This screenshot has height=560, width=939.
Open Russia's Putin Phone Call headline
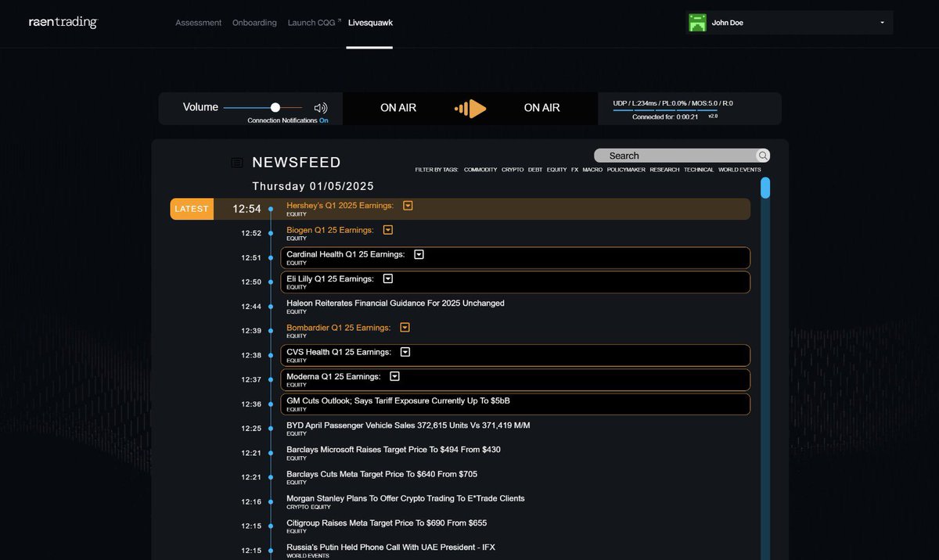tap(390, 547)
